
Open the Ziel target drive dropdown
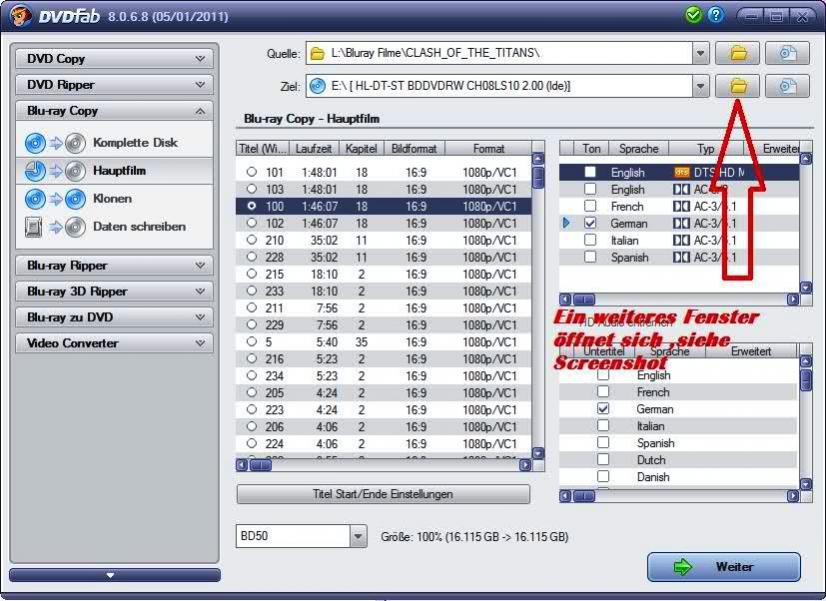(700, 86)
